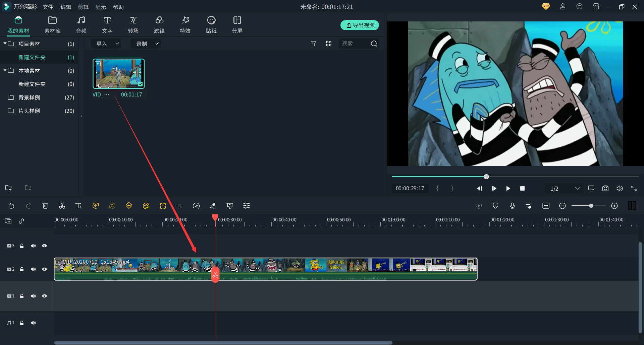Click the undo arrow in timeline toolbar
This screenshot has height=345, width=644.
(x=12, y=206)
